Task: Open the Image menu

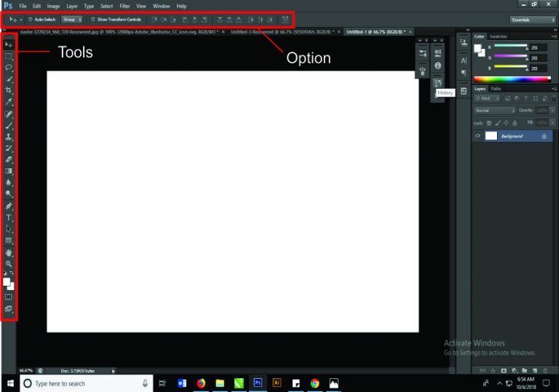Action: (53, 6)
